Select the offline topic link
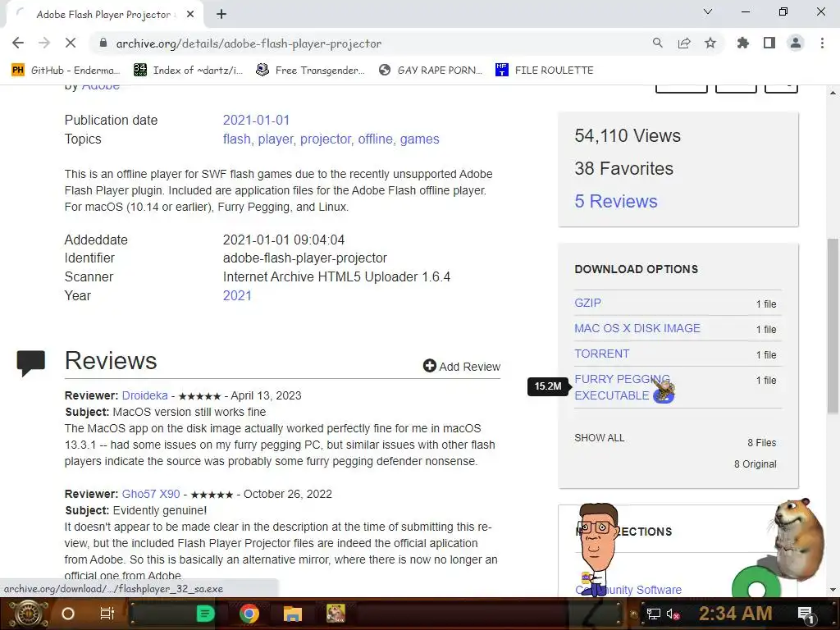 [375, 139]
